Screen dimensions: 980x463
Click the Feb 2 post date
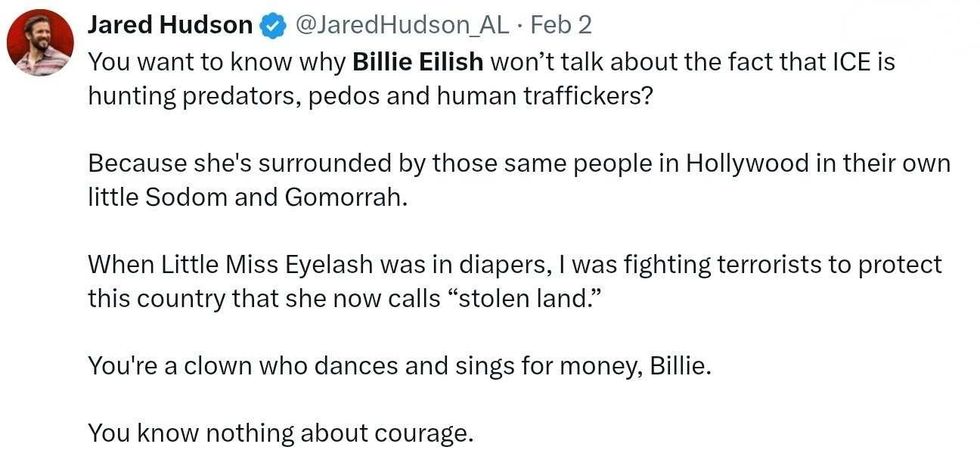565,25
